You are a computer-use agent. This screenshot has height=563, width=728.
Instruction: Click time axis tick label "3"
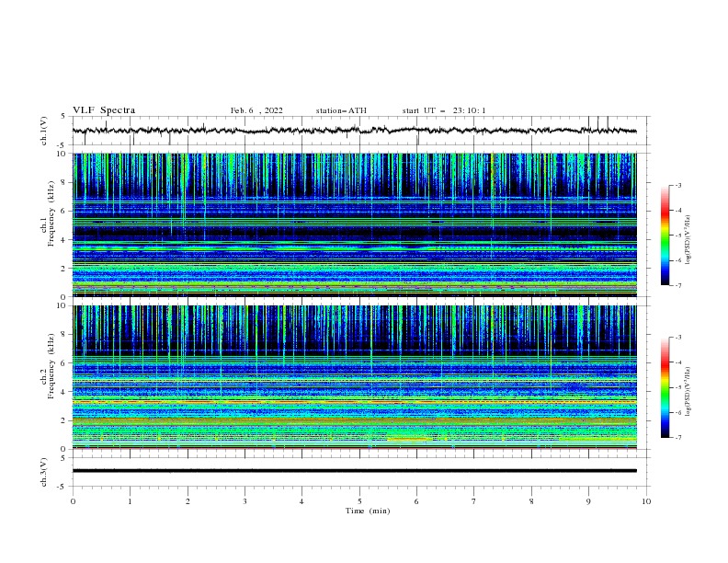tap(245, 501)
